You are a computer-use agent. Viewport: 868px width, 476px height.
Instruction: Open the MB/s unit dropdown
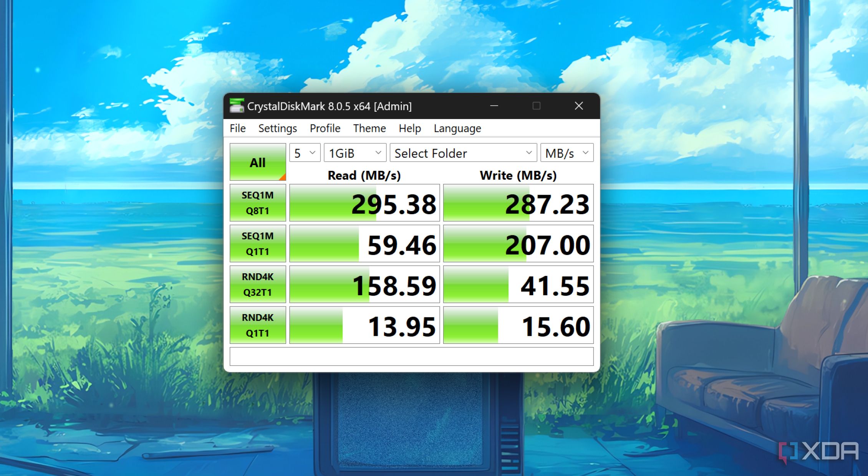tap(567, 153)
